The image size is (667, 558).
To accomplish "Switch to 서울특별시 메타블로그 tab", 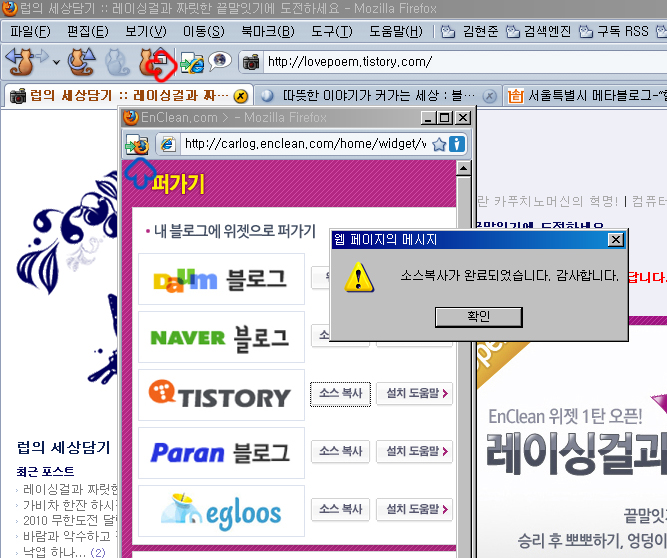I will click(x=587, y=96).
